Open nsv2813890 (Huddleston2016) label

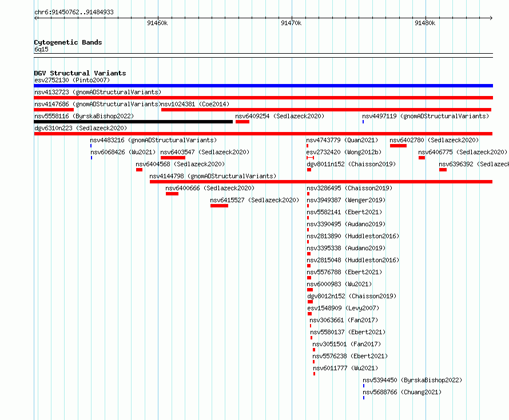[x=353, y=236]
